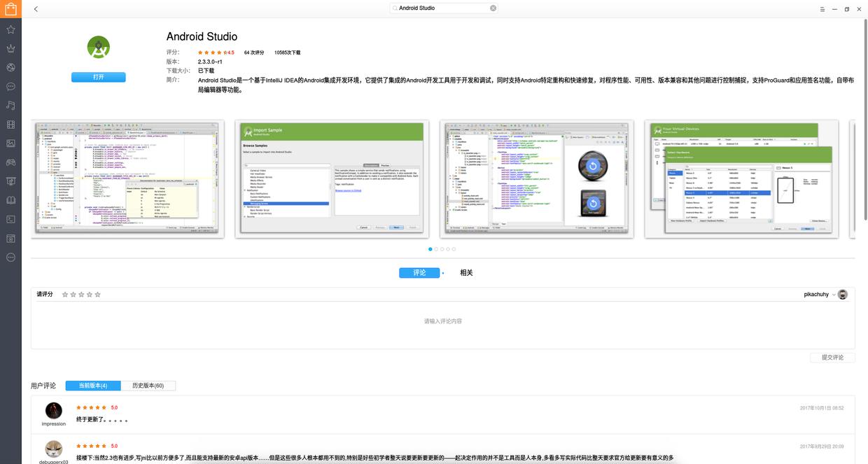Click the vertical page scrollbar
Screen dimensions: 868x464
(x=865, y=119)
